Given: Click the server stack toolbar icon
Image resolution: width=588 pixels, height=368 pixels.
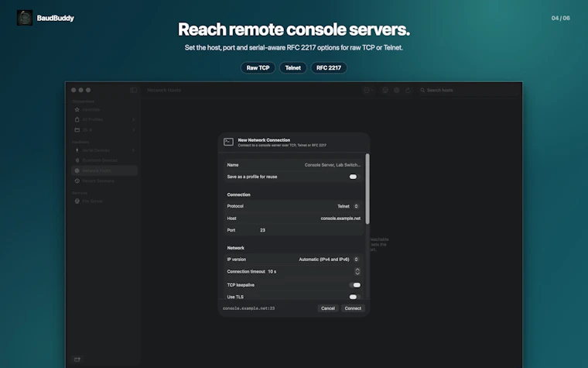Looking at the screenshot, I should [x=385, y=90].
